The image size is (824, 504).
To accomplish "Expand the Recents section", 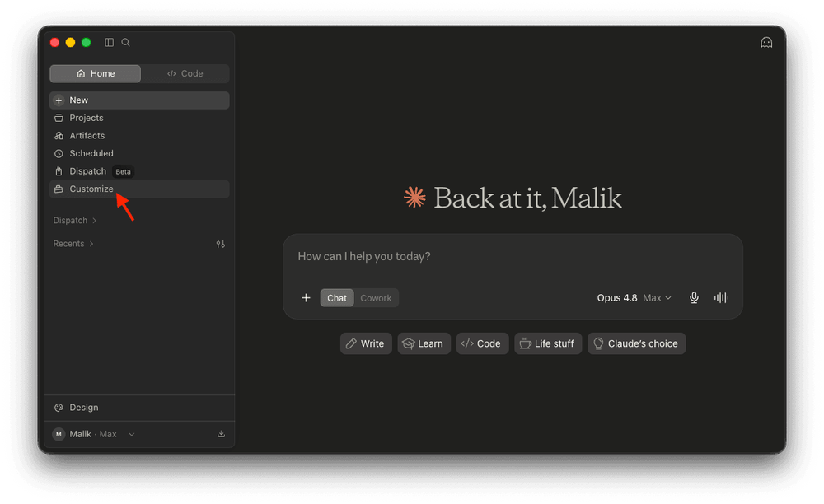I will pos(73,244).
